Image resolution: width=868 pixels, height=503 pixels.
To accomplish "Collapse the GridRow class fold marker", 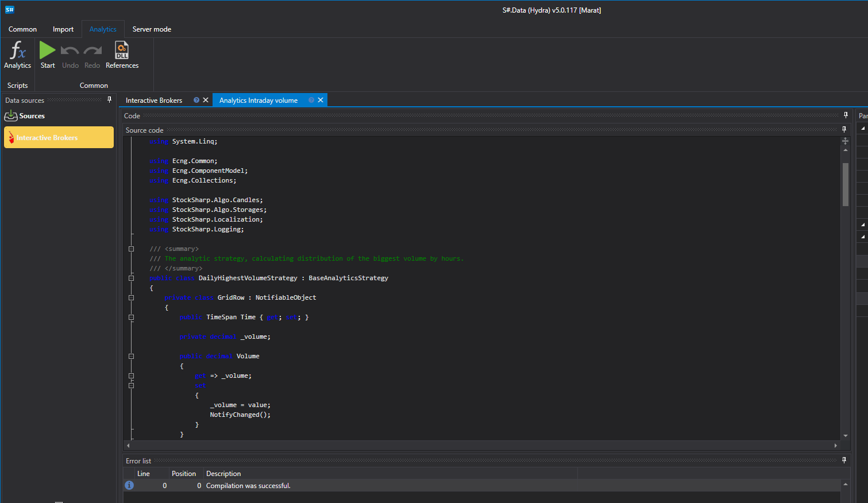I will [131, 297].
